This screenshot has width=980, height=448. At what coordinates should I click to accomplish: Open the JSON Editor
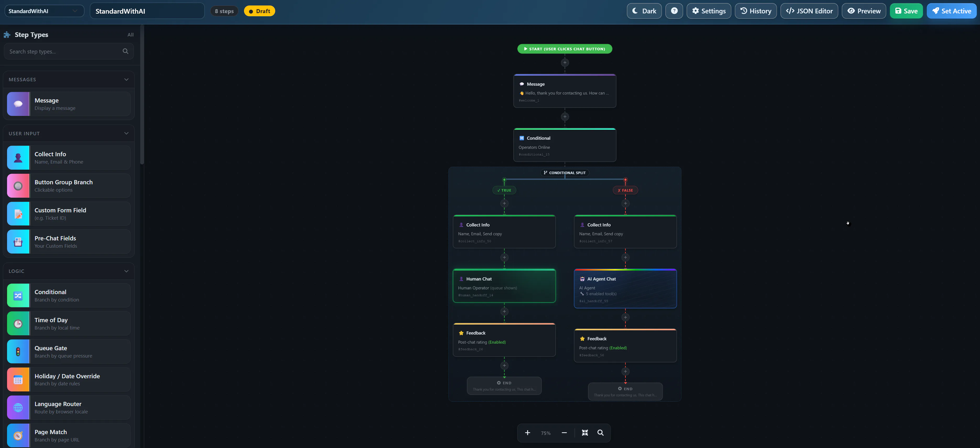point(809,11)
